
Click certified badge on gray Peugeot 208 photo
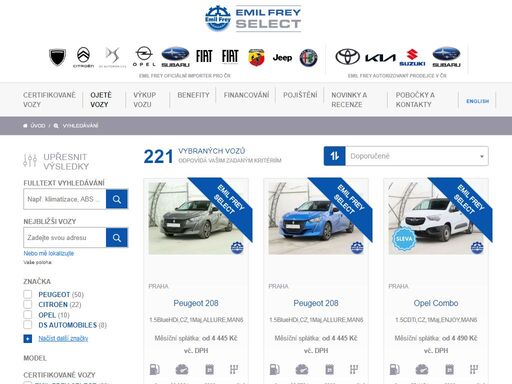[x=237, y=248]
